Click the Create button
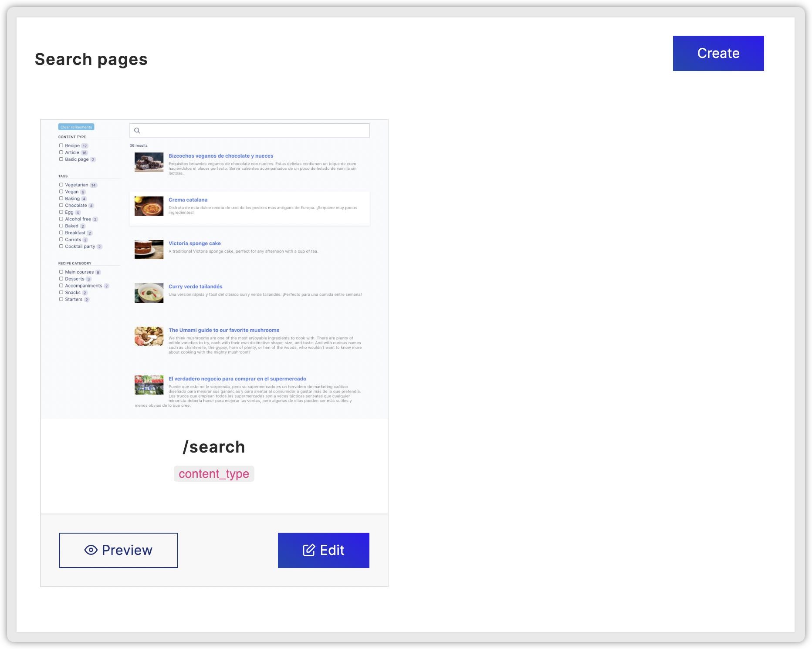This screenshot has width=812, height=649. coord(718,53)
